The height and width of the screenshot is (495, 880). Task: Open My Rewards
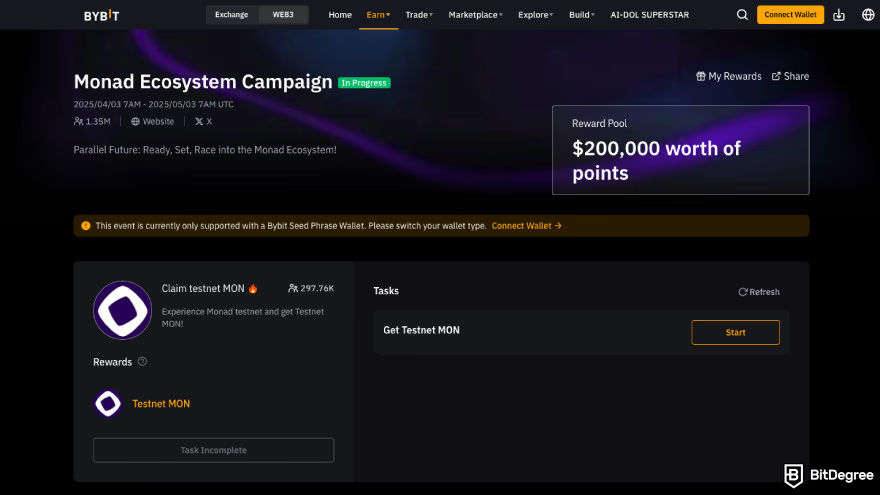click(x=729, y=76)
